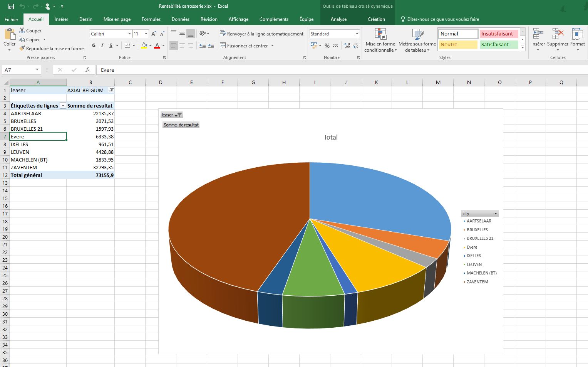588x367 pixels.
Task: Align cell content to bottom
Action: coord(191,34)
